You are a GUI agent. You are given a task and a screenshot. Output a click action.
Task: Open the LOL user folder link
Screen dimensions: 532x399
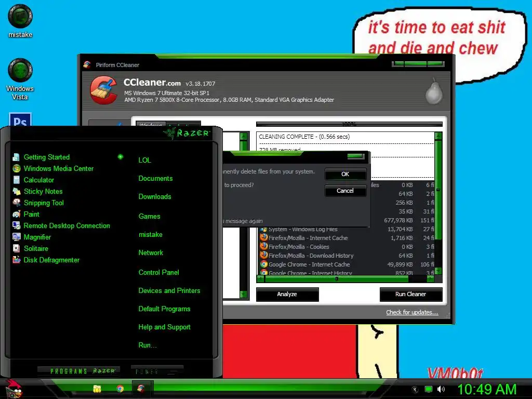click(x=144, y=160)
